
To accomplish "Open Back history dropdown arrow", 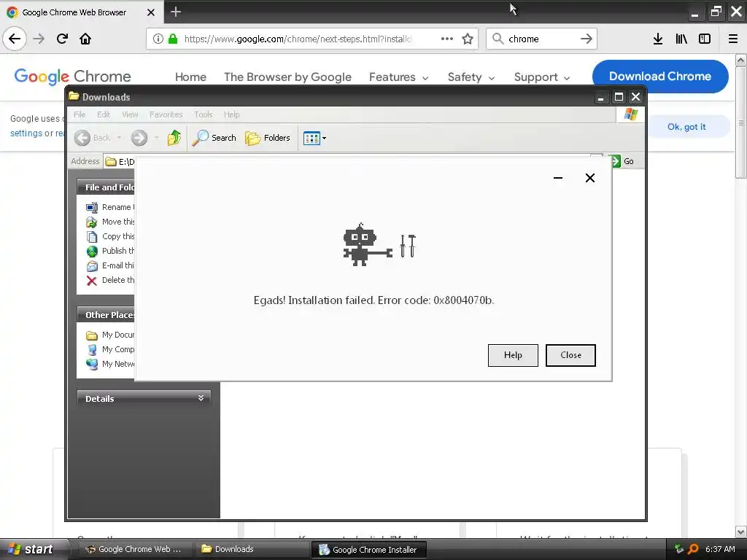I will point(119,138).
